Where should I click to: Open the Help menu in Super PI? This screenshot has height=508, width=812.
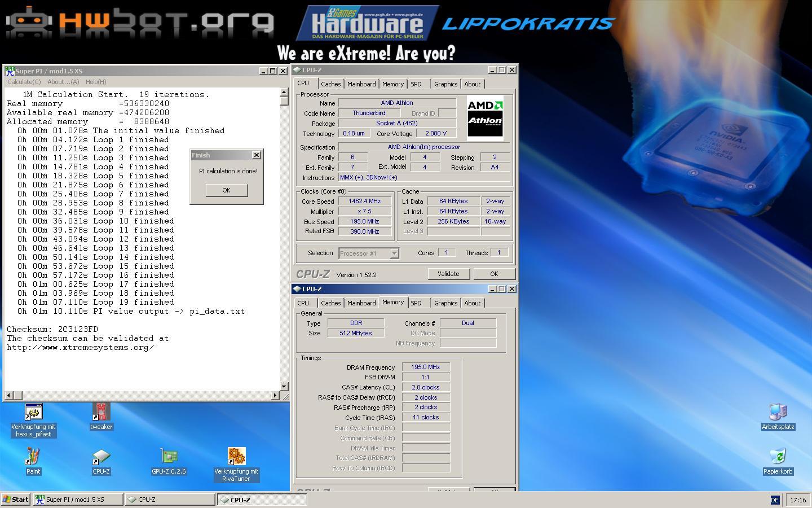click(x=96, y=82)
